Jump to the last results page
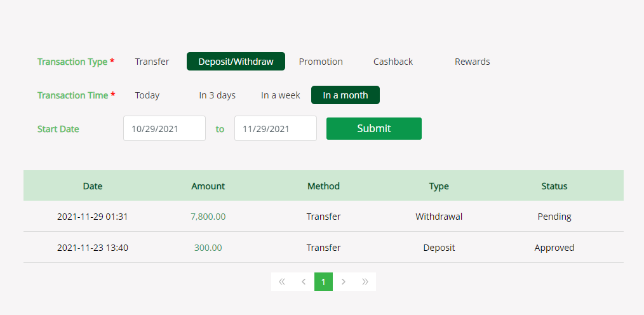 point(365,281)
